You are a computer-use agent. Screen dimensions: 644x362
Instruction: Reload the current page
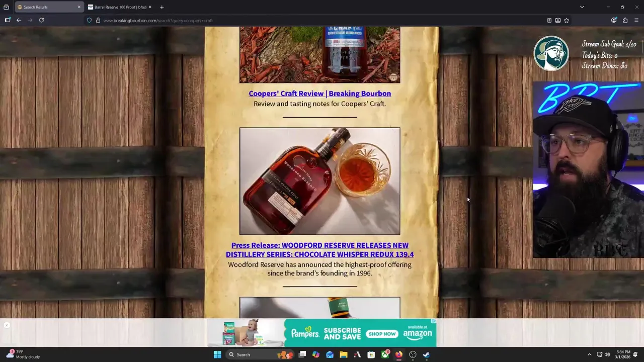41,20
